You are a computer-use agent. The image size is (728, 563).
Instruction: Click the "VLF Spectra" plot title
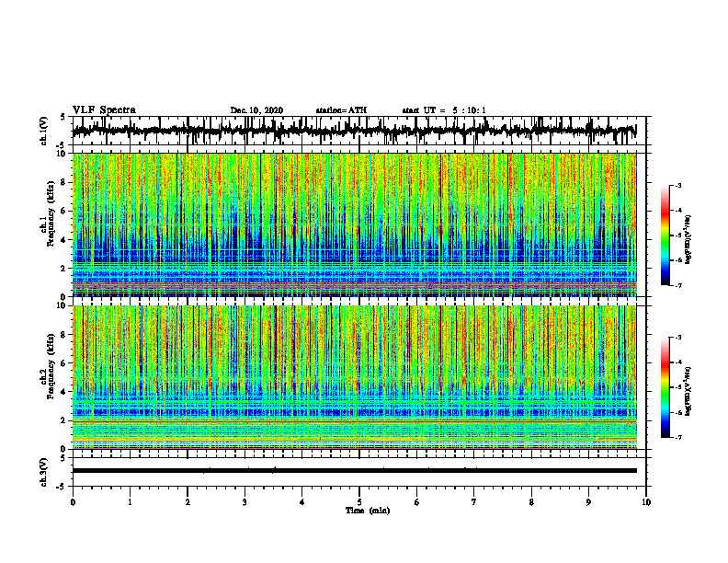pyautogui.click(x=104, y=110)
